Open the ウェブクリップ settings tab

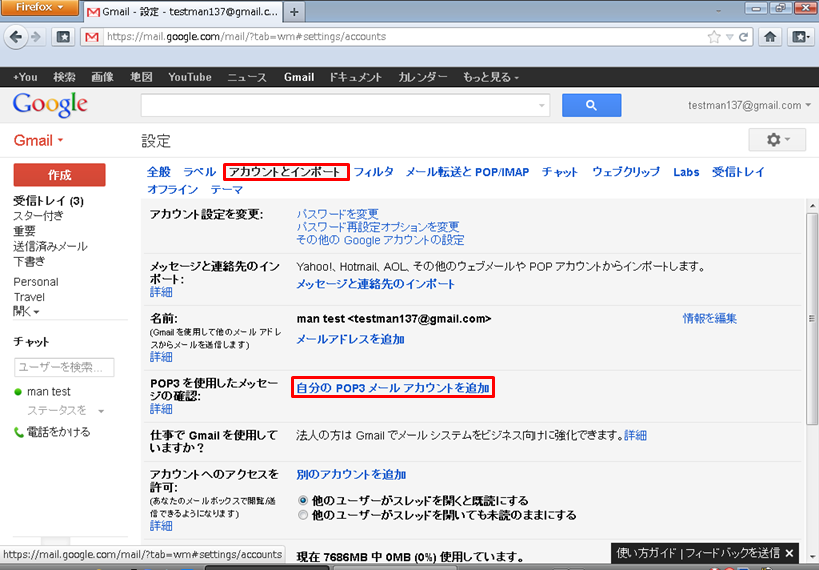tap(626, 172)
